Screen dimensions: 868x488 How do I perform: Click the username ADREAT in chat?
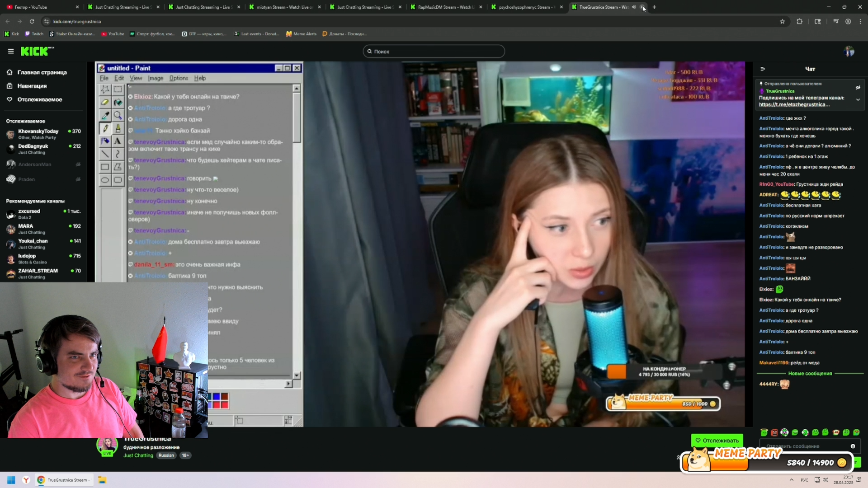coord(769,195)
